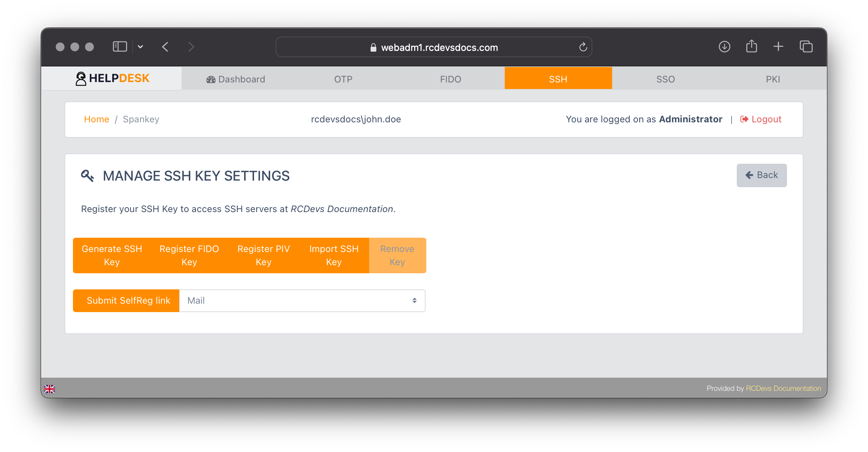The height and width of the screenshot is (452, 868).
Task: Open a new tab with plus icon
Action: (778, 47)
